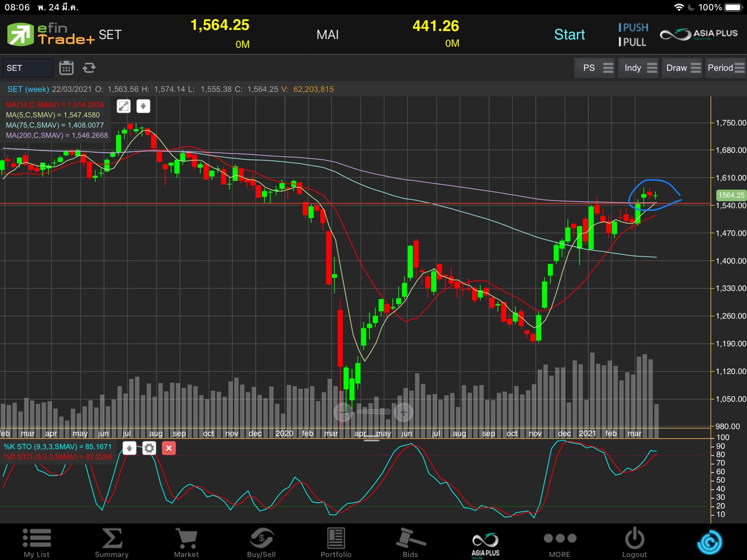Tap the ASIA PLUS logo in the header

(x=699, y=34)
